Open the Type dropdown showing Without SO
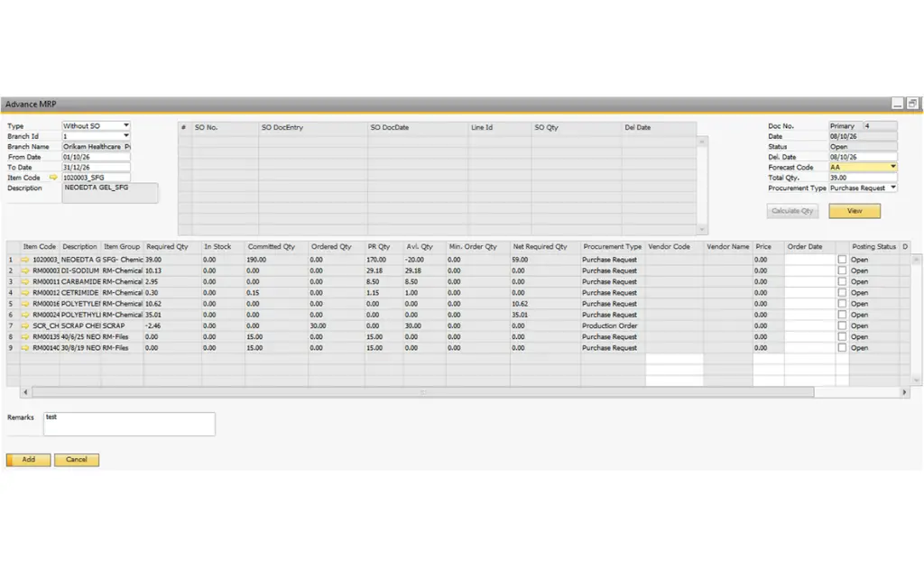The width and height of the screenshot is (924, 568). tap(126, 125)
